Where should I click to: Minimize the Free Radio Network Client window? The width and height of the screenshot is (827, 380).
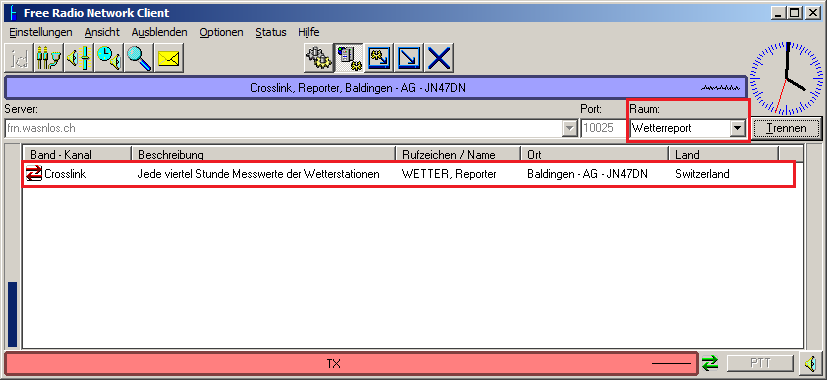(x=779, y=13)
